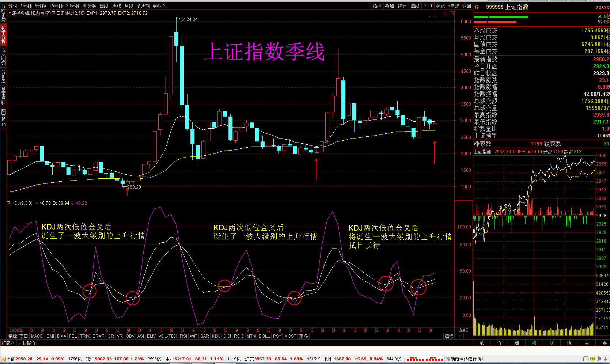The image size is (610, 364).
Task: Select the BOLL indicator
Action: point(264,336)
